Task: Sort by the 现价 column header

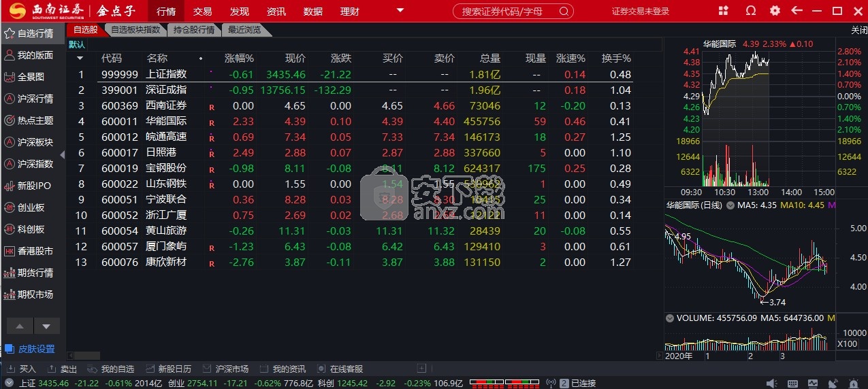Action: point(295,58)
